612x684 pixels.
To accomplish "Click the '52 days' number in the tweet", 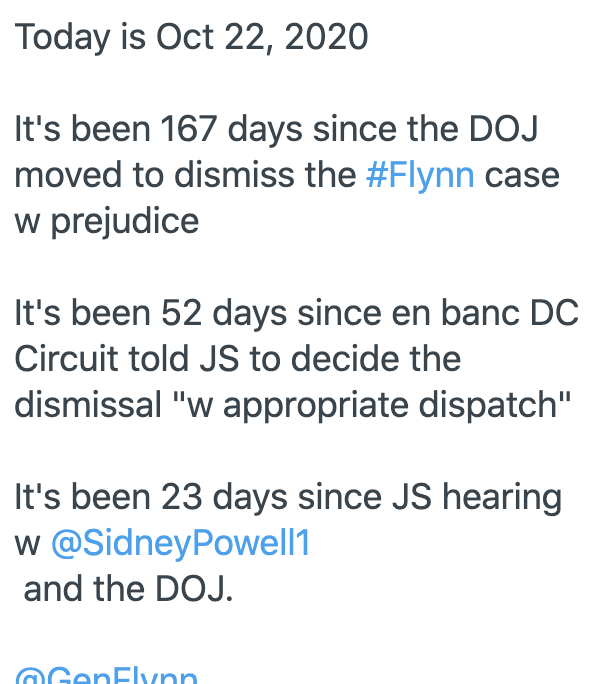I will pyautogui.click(x=224, y=314).
